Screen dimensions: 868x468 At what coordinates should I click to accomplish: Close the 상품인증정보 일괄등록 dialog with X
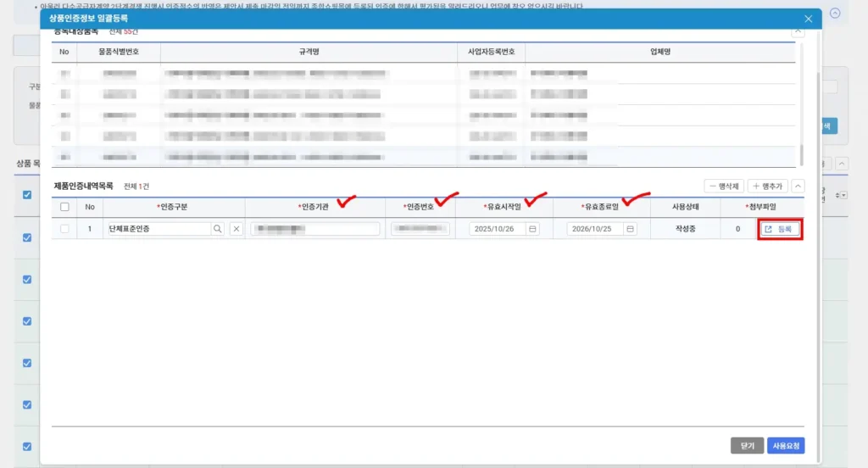click(x=808, y=19)
